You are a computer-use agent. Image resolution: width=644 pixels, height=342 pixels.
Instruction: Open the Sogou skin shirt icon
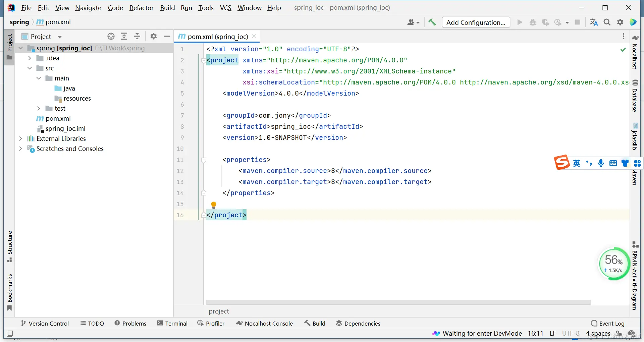point(625,163)
